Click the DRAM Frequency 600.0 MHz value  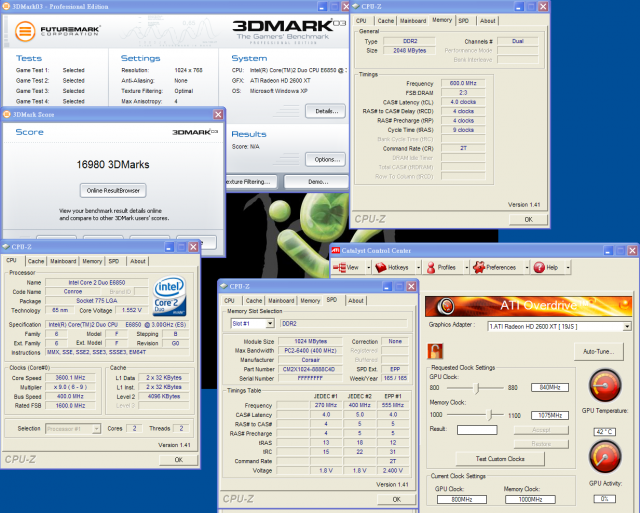click(x=463, y=83)
